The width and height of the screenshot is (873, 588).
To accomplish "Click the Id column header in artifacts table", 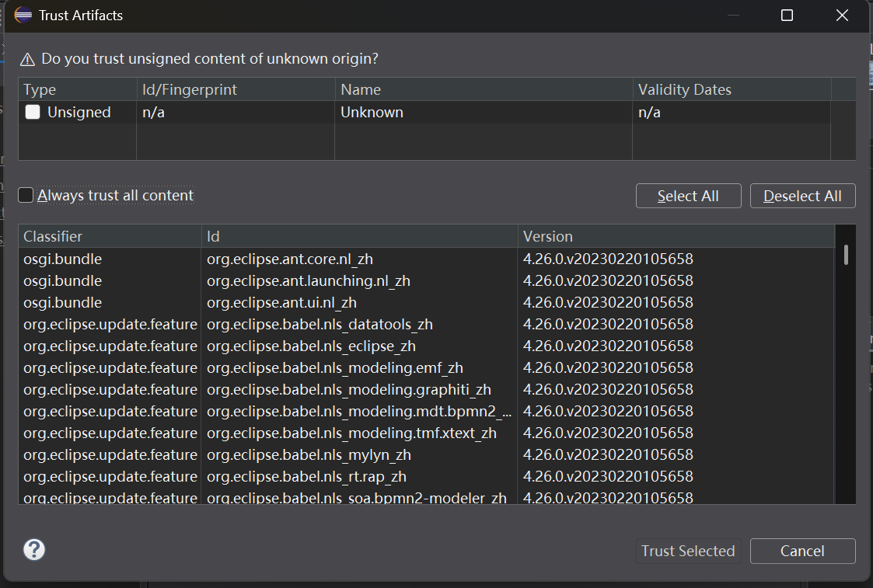I will pyautogui.click(x=359, y=236).
